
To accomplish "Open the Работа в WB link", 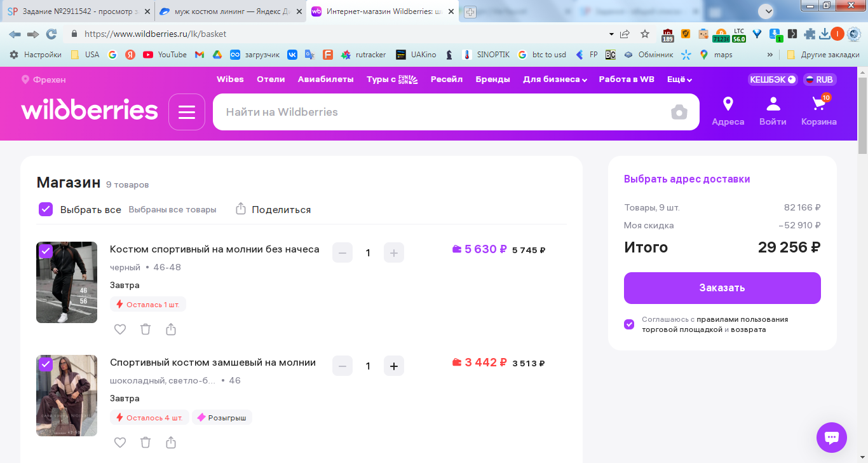I will tap(627, 79).
